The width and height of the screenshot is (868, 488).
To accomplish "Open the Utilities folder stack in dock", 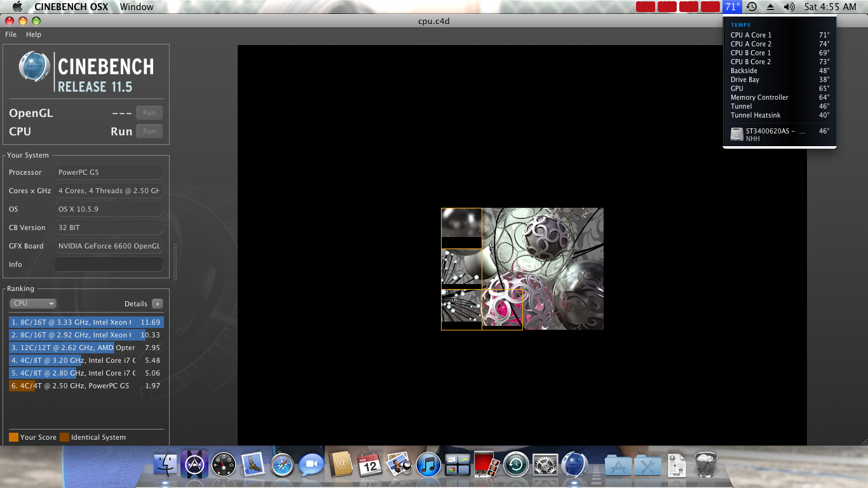I will point(648,466).
